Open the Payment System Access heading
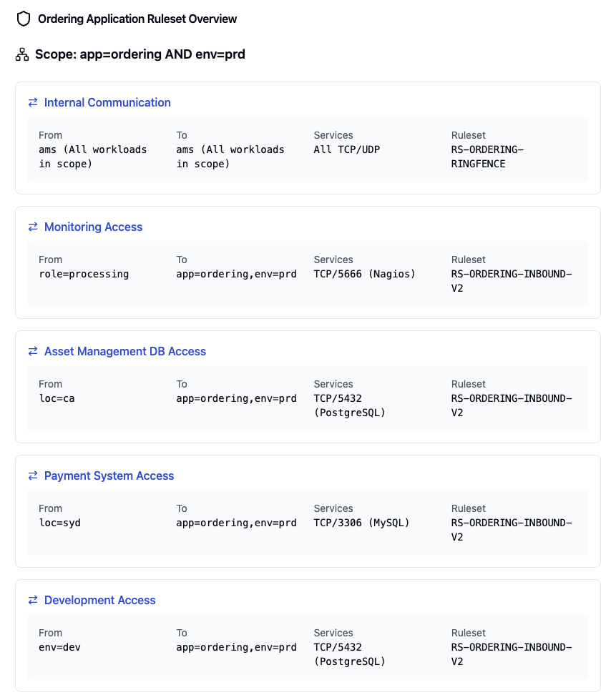This screenshot has height=700, width=616. [x=109, y=476]
